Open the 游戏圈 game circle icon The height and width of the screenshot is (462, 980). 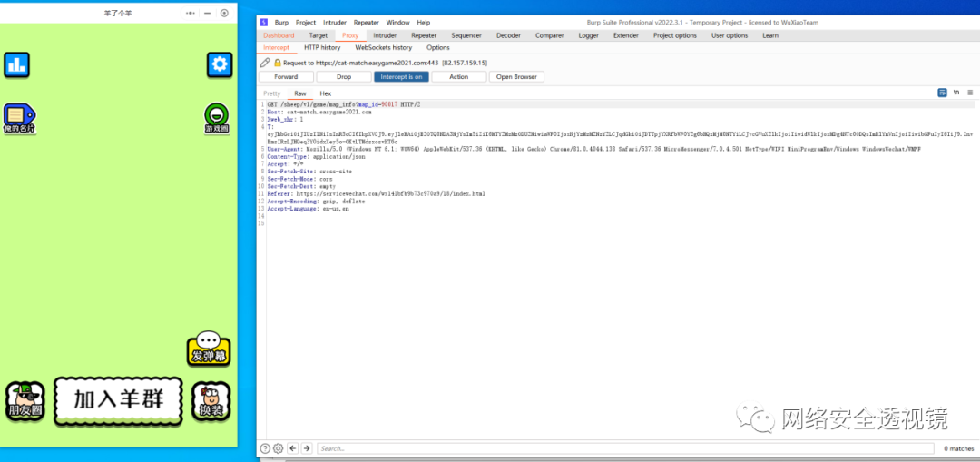pyautogui.click(x=216, y=118)
